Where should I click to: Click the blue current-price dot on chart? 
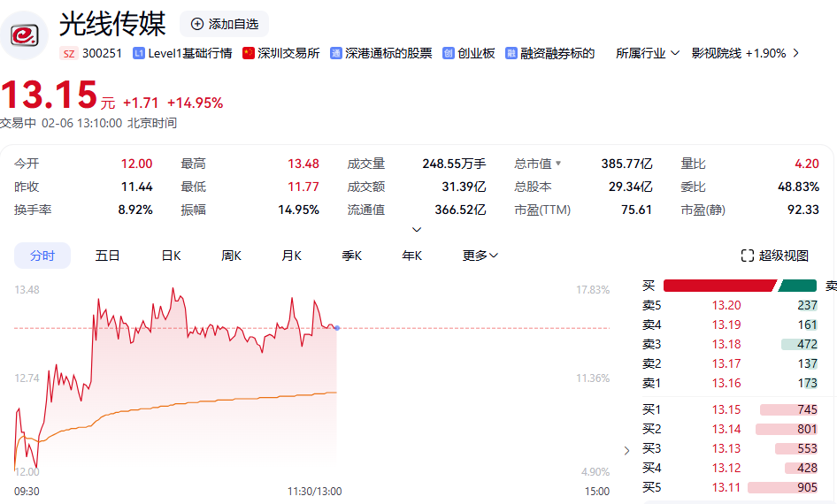337,328
